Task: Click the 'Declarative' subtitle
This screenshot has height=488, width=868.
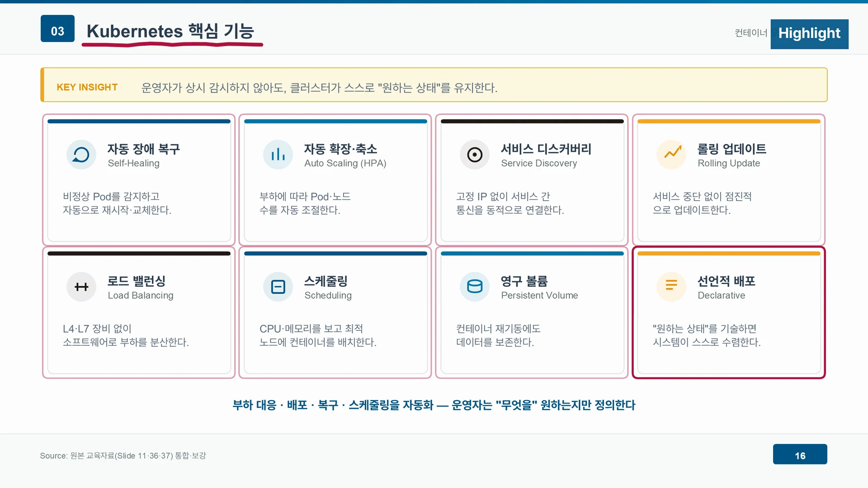Action: (x=721, y=295)
